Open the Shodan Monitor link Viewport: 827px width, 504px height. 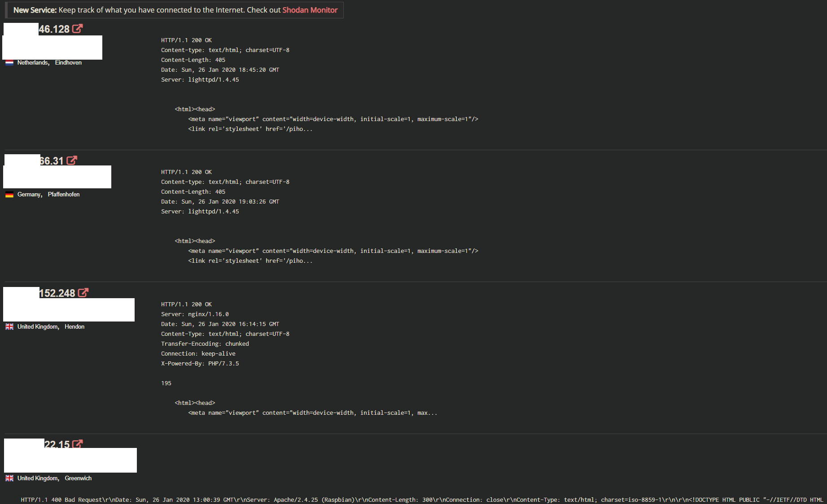coord(310,10)
